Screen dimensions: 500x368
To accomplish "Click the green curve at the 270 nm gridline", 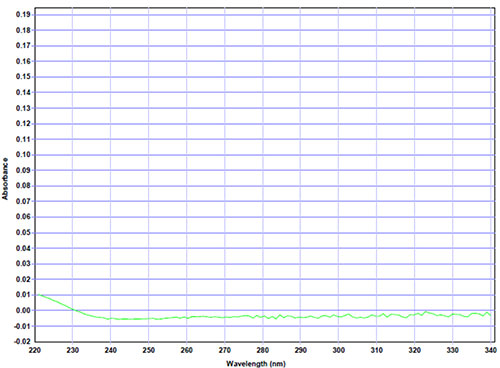I will 225,317.
